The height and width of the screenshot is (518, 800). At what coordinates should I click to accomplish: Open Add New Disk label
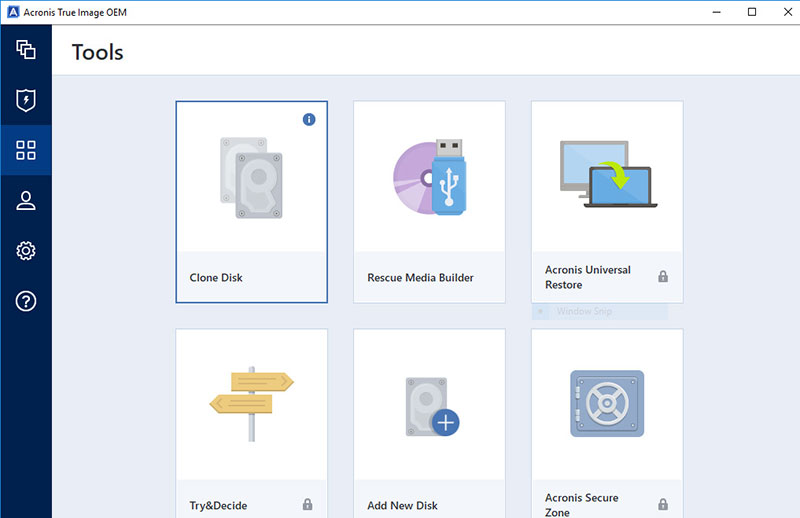coord(403,505)
